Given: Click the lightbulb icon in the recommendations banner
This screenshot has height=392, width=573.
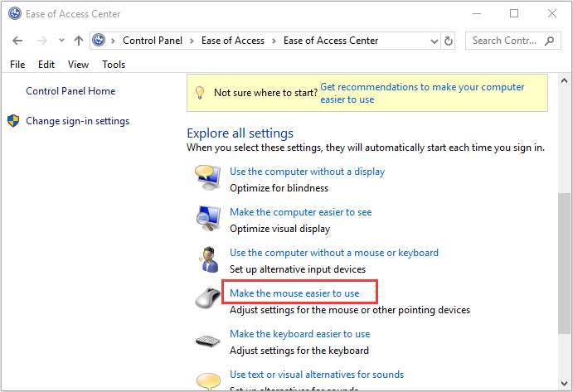Looking at the screenshot, I should 199,93.
